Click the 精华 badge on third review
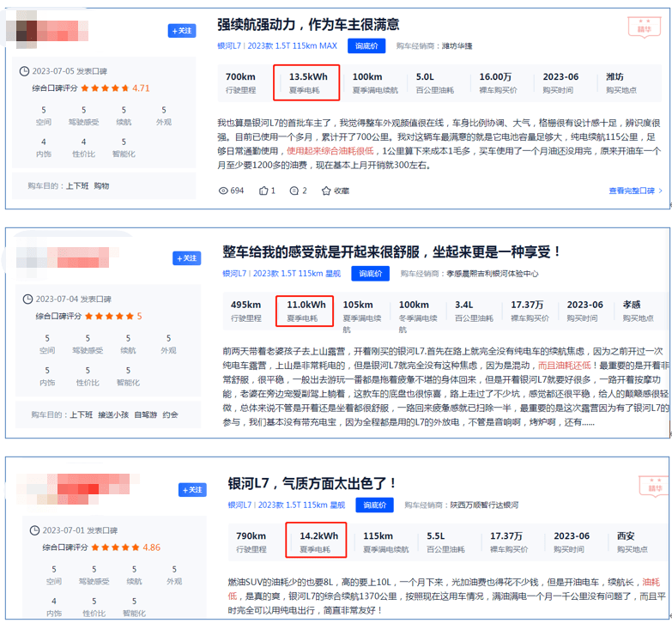 655,486
